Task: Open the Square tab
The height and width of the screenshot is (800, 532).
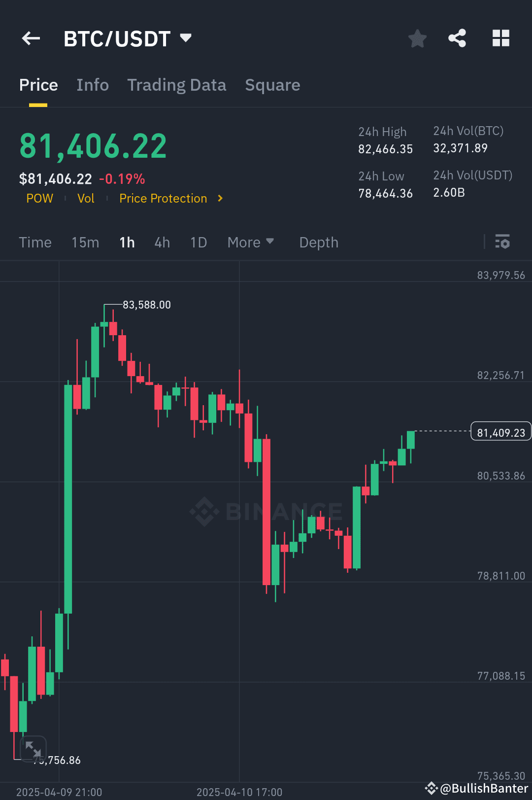Action: (272, 85)
